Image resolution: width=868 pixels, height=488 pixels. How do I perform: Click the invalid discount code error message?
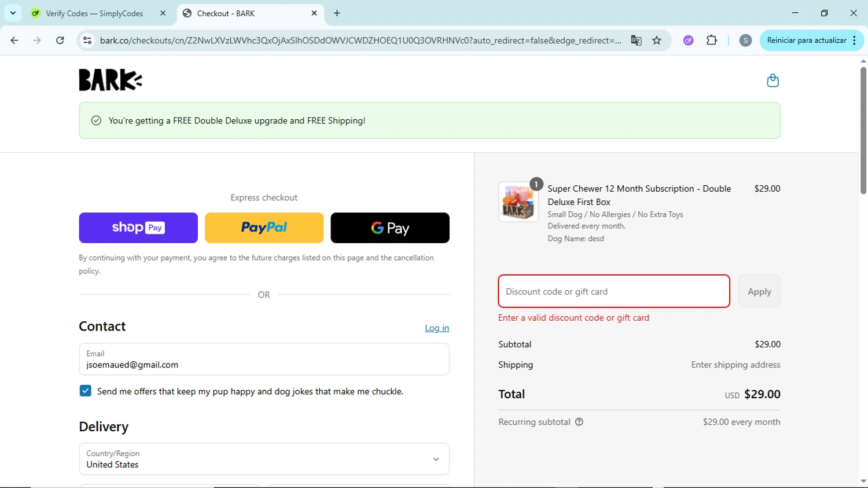click(x=573, y=318)
